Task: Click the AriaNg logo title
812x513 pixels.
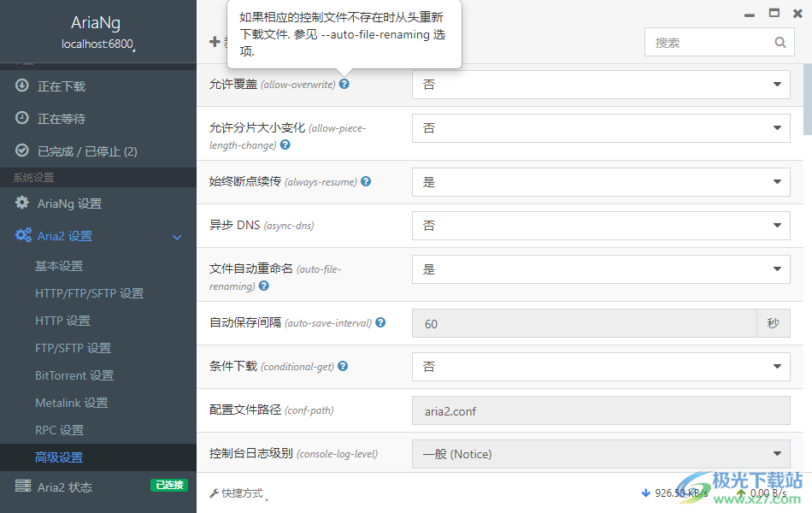Action: pyautogui.click(x=96, y=22)
